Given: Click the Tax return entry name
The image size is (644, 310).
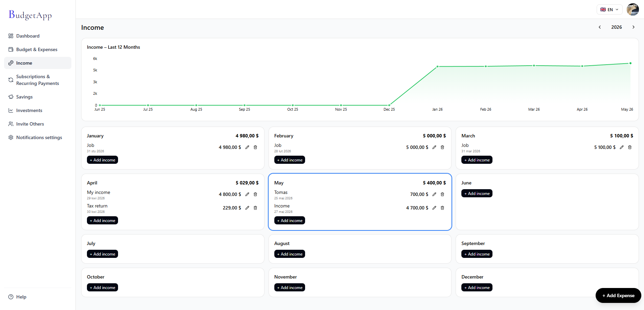Looking at the screenshot, I should point(97,206).
